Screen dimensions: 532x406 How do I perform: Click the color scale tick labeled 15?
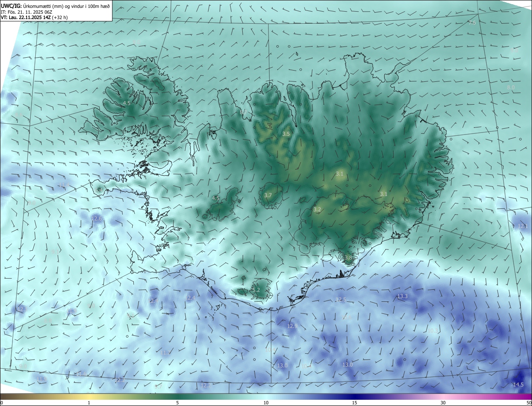[355, 403]
